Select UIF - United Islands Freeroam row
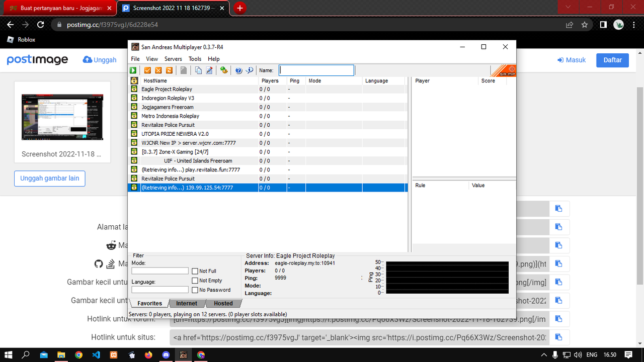 pyautogui.click(x=268, y=161)
